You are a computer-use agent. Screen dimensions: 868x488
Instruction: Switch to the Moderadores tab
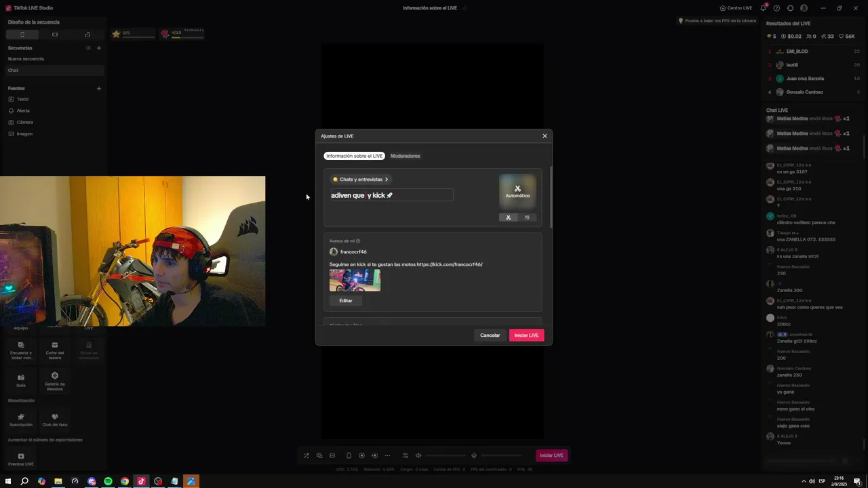tap(405, 156)
